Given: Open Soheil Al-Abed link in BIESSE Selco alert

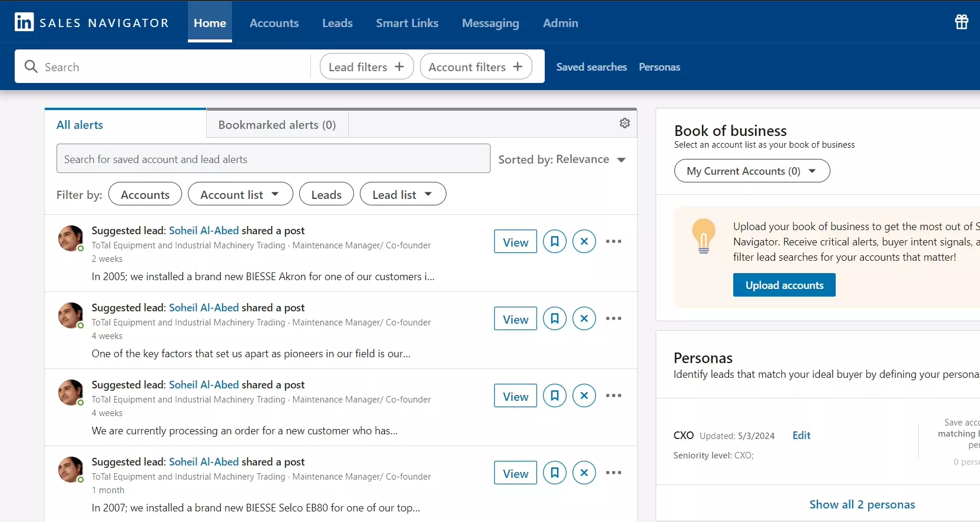Looking at the screenshot, I should coord(204,462).
